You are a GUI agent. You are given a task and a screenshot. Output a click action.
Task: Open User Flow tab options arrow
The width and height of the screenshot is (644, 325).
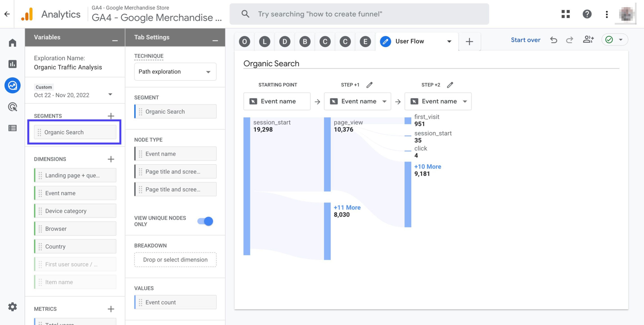tap(449, 41)
